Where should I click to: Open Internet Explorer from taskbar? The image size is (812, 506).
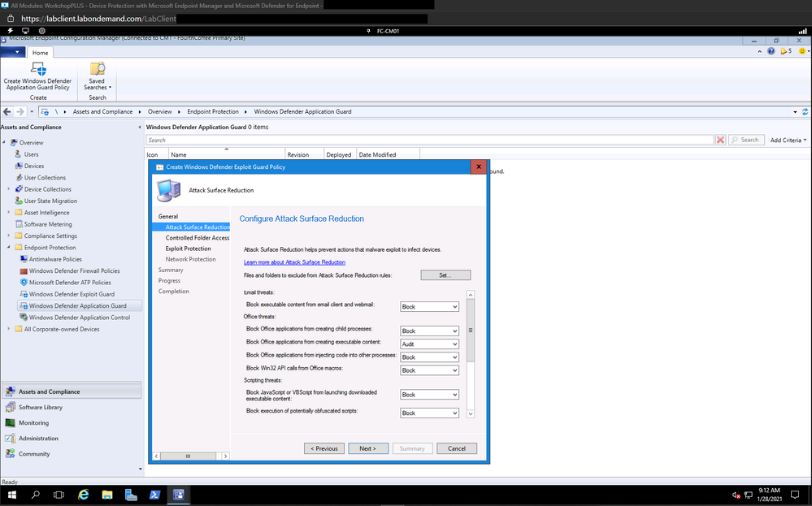click(83, 495)
